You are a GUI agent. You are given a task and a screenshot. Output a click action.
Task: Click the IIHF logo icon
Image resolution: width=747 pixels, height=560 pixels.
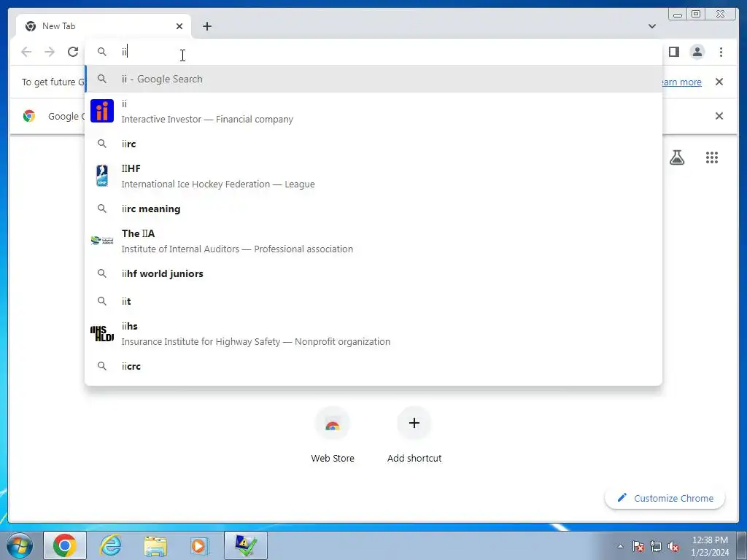tap(102, 176)
